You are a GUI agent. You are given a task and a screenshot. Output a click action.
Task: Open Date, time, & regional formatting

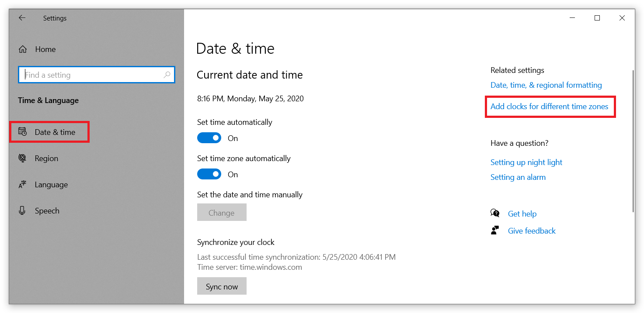click(546, 85)
